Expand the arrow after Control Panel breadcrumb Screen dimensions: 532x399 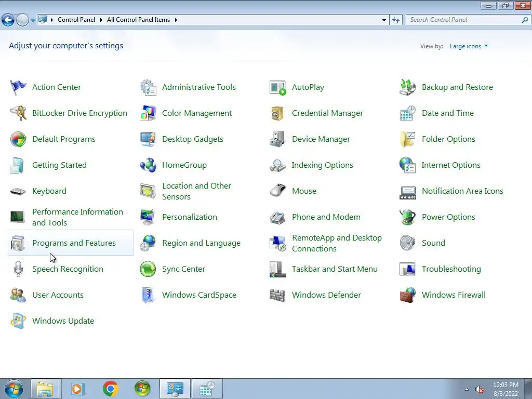(x=101, y=20)
